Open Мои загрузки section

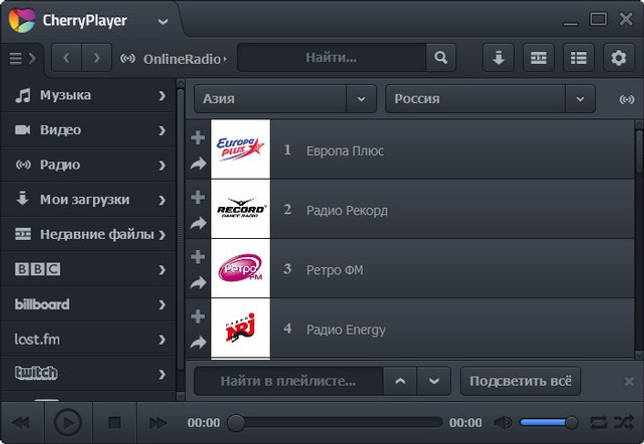(88, 200)
